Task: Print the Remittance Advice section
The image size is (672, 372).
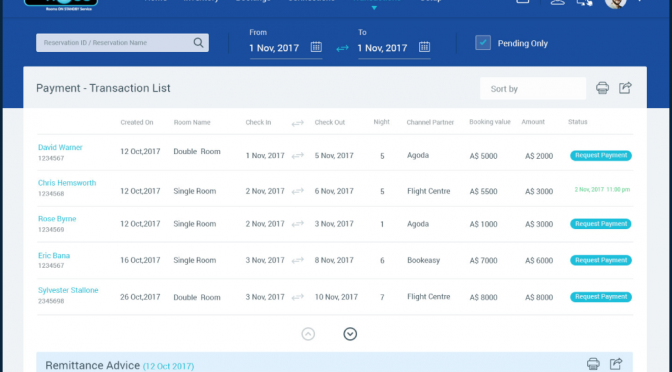Action: tap(593, 363)
